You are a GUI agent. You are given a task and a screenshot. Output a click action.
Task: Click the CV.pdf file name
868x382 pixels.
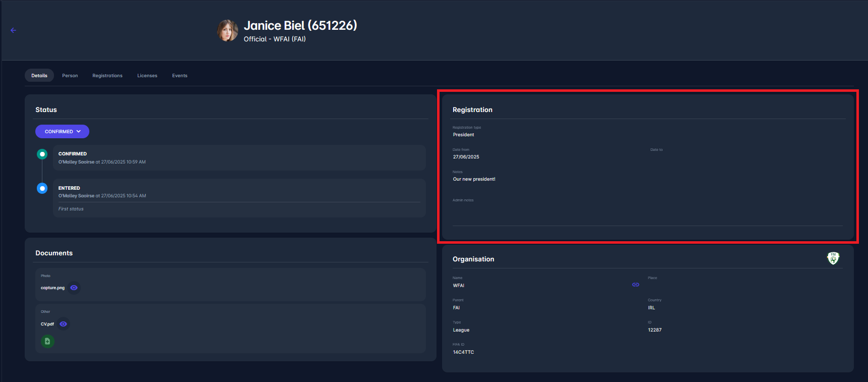pyautogui.click(x=47, y=324)
